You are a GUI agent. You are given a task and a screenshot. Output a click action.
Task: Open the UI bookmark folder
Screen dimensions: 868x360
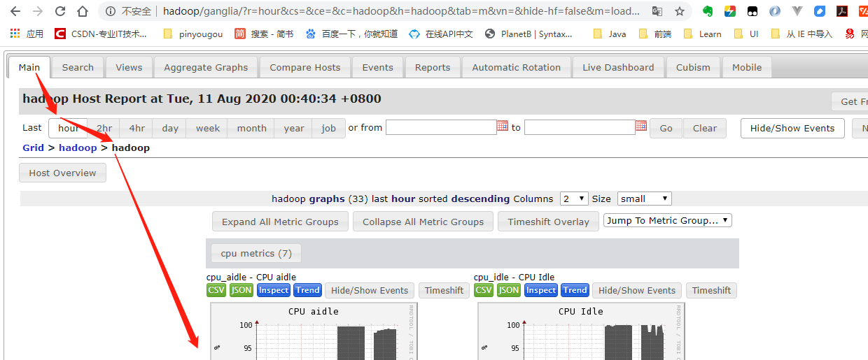click(746, 34)
